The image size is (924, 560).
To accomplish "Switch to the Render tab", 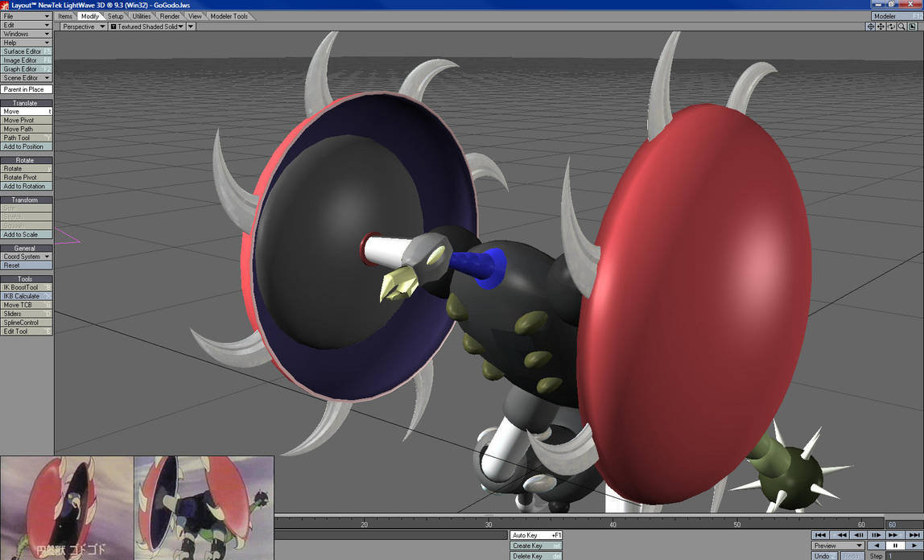I will [170, 16].
